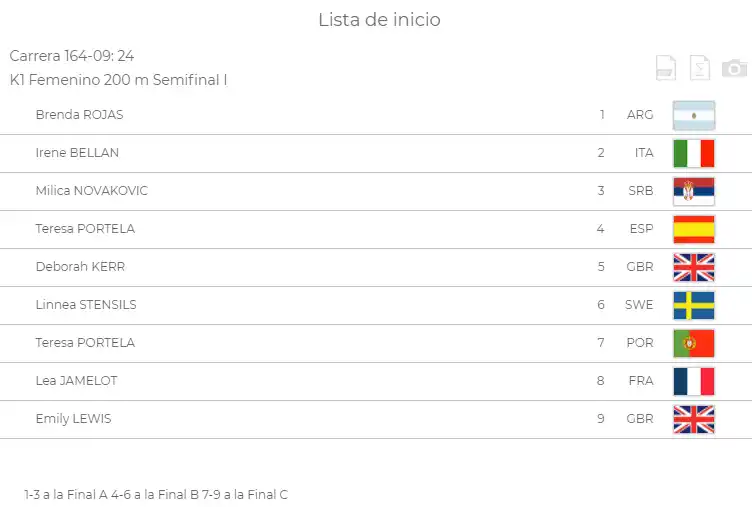This screenshot has width=752, height=507.
Task: Open the start list document icon
Action: pos(666,68)
